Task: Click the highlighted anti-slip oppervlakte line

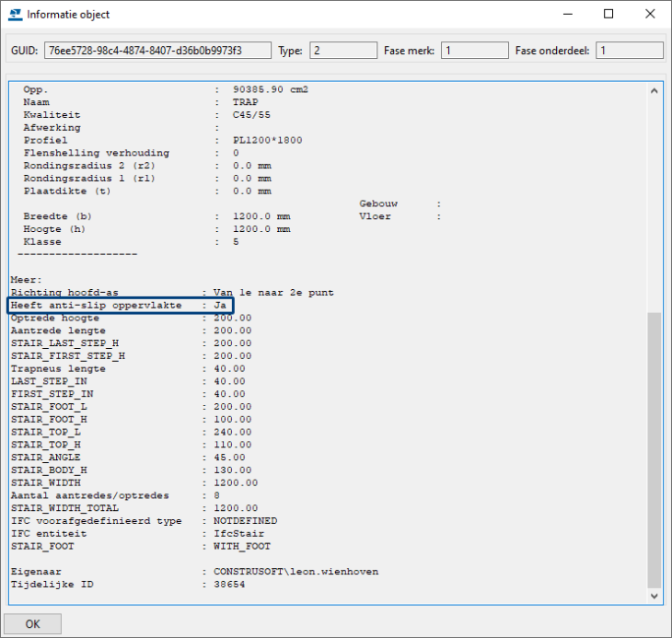Action: [x=121, y=305]
